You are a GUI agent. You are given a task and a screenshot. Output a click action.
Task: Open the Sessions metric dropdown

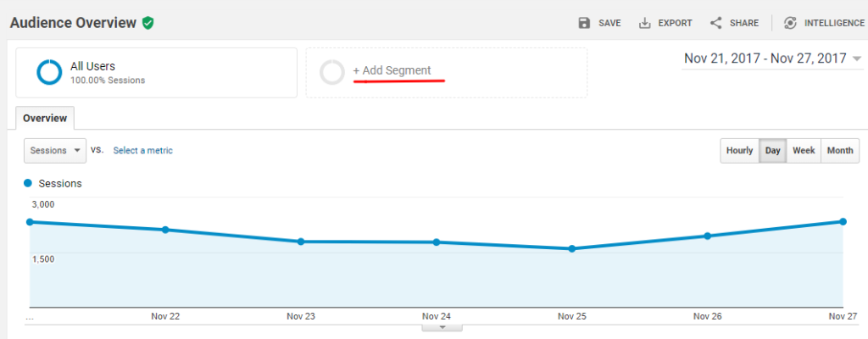click(55, 151)
